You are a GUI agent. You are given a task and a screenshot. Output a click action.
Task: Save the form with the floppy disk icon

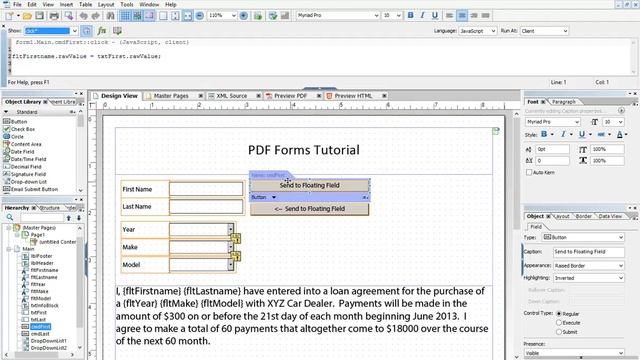click(x=39, y=16)
